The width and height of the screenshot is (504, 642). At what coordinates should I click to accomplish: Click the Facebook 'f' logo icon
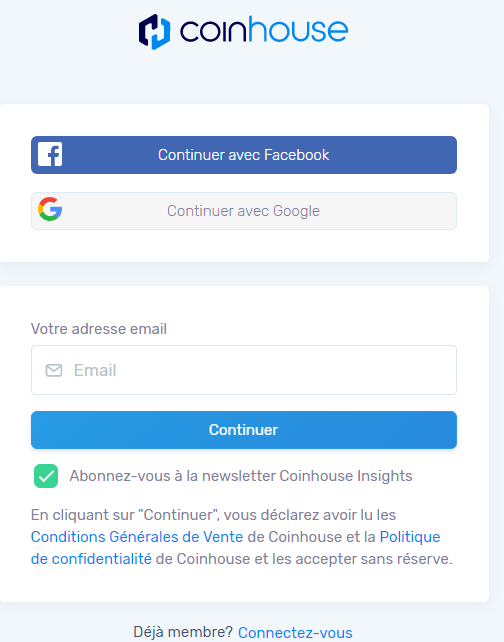tap(50, 154)
